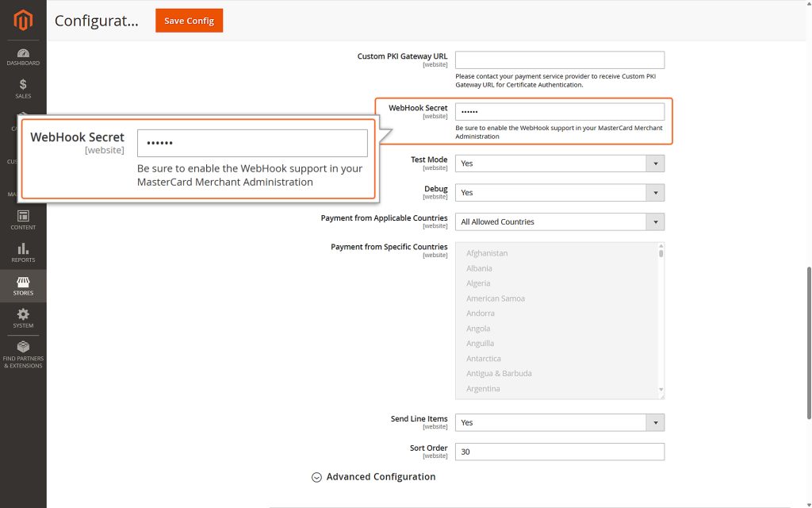Viewport: 812px width, 508px height.
Task: Open the Dashboard from the sidebar
Action: pos(23,58)
